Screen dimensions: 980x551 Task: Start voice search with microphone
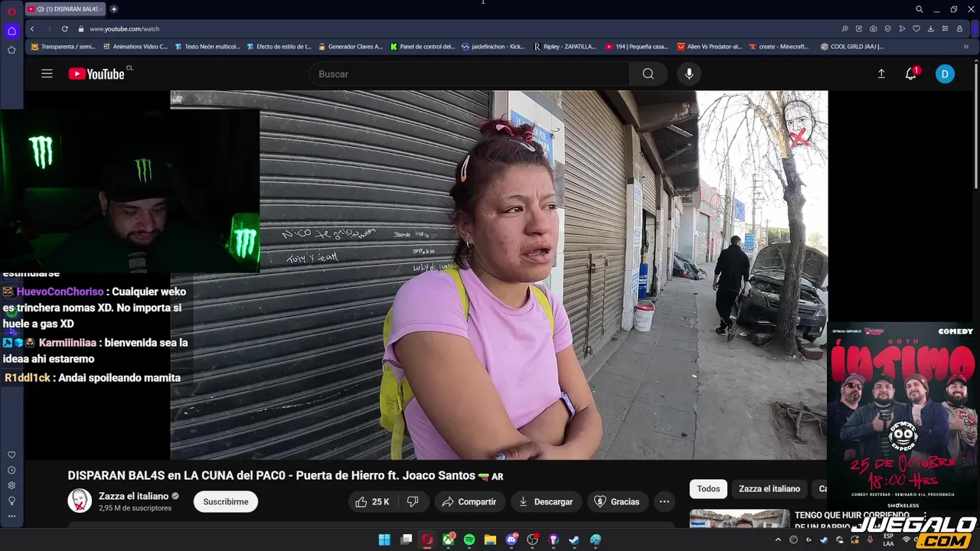(x=689, y=74)
